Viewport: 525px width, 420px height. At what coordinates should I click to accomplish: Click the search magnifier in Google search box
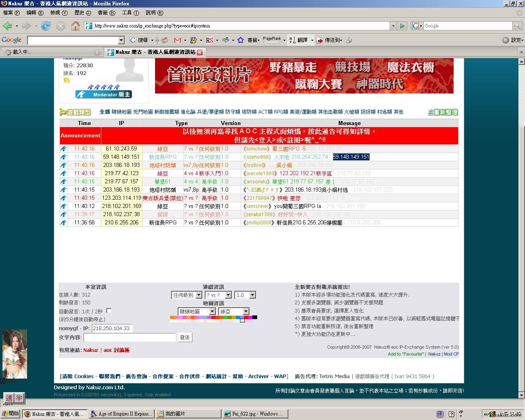(x=518, y=26)
